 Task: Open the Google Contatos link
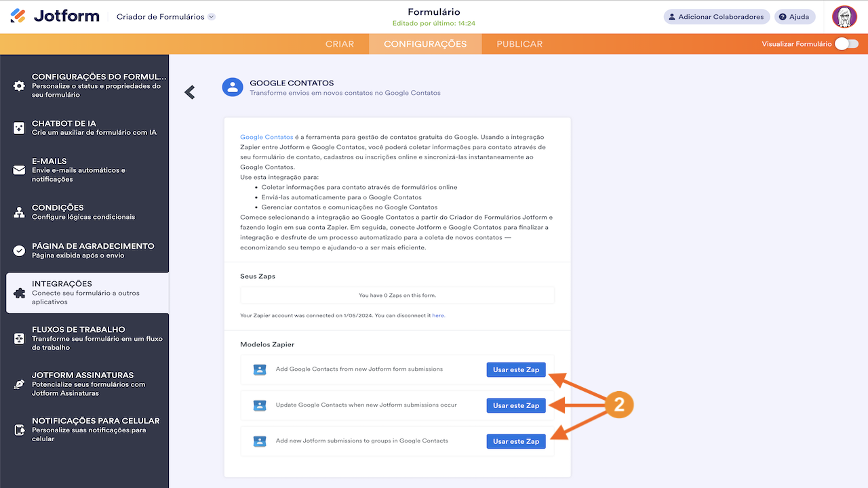pyautogui.click(x=267, y=137)
